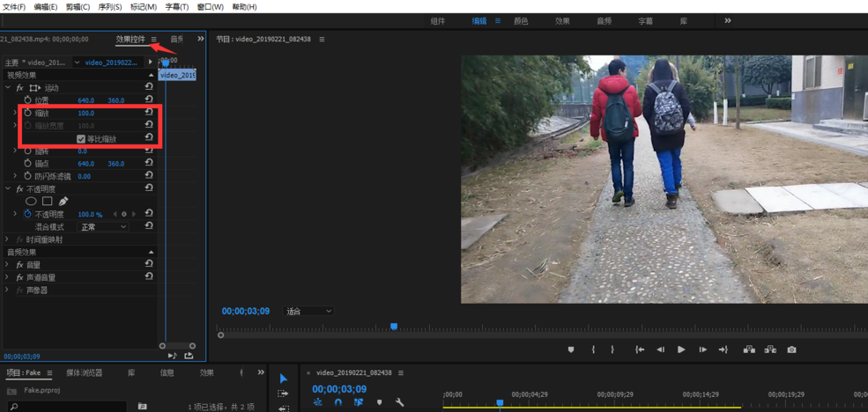
Task: Select the Selection arrow tool
Action: point(283,379)
